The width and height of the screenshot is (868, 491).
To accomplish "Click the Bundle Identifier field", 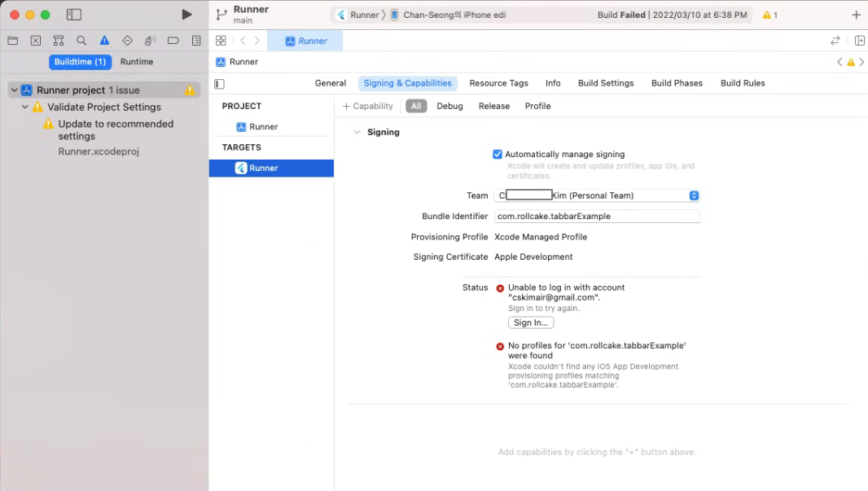I will click(597, 217).
